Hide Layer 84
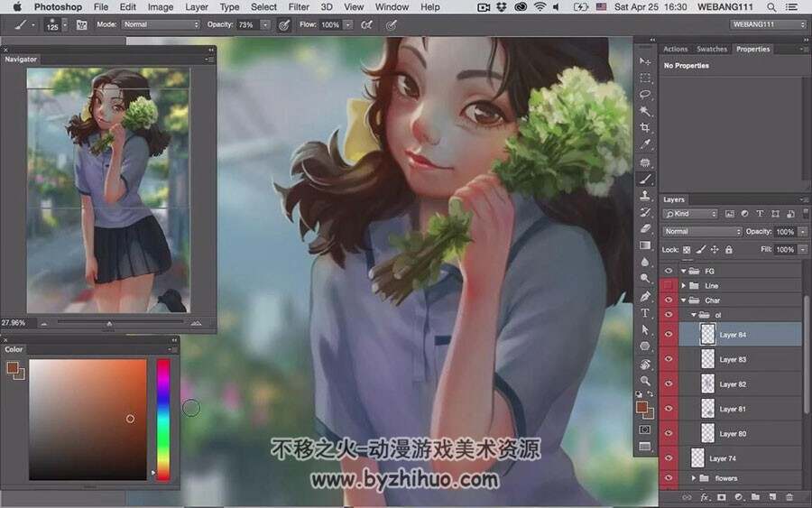 [669, 335]
